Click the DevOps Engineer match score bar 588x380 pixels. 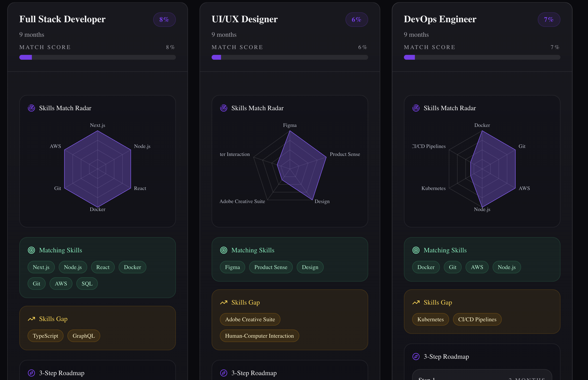coord(482,57)
